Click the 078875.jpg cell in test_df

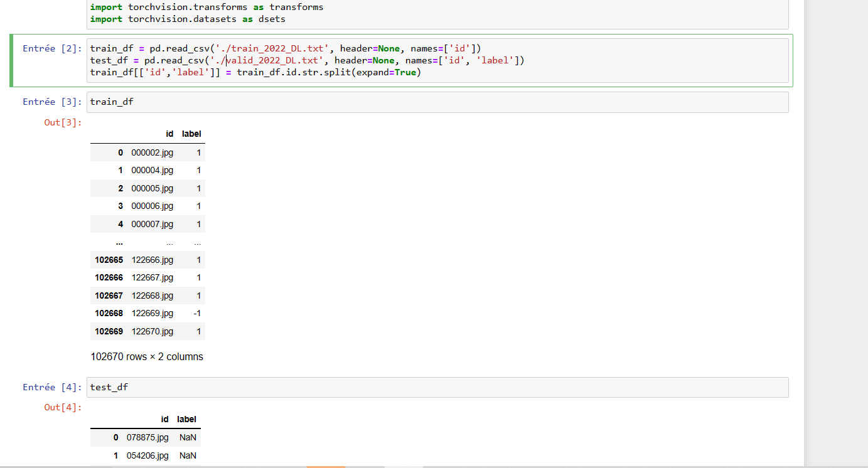click(x=147, y=438)
